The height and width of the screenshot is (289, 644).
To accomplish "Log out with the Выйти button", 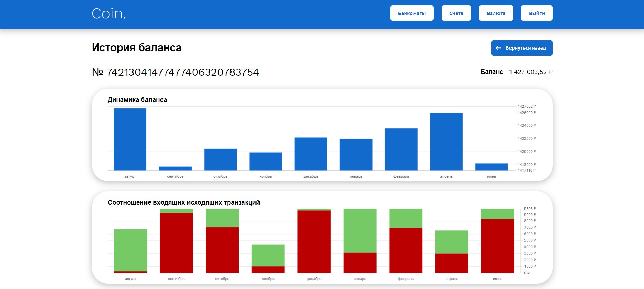I will pos(537,13).
